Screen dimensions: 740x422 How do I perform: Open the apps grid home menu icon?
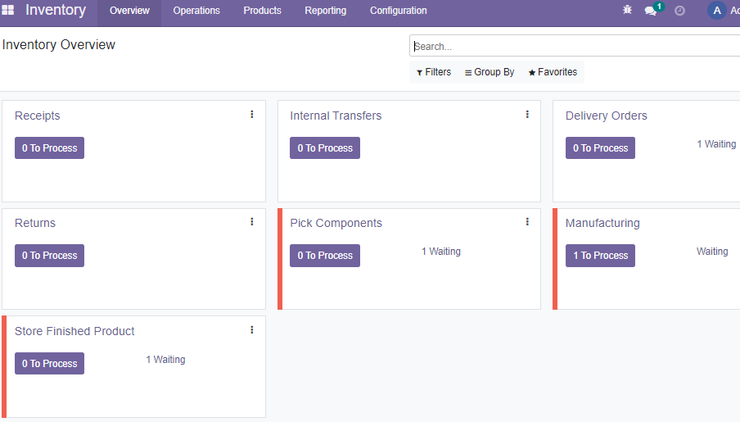8,10
